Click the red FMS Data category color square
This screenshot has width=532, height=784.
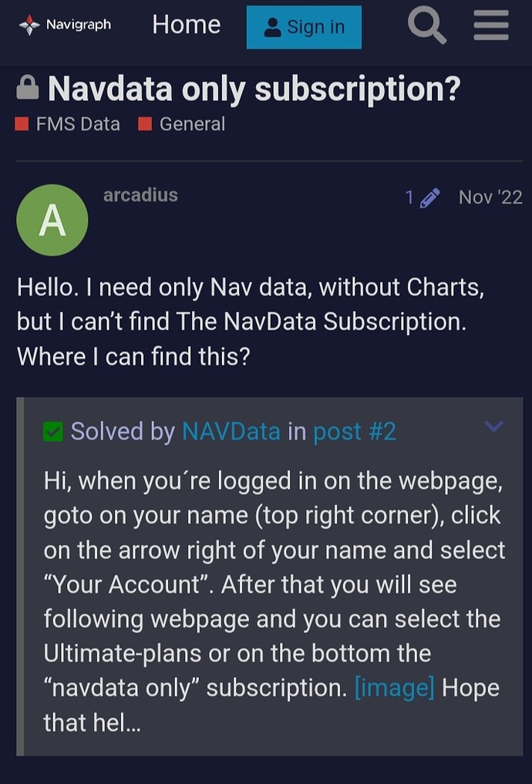point(24,123)
